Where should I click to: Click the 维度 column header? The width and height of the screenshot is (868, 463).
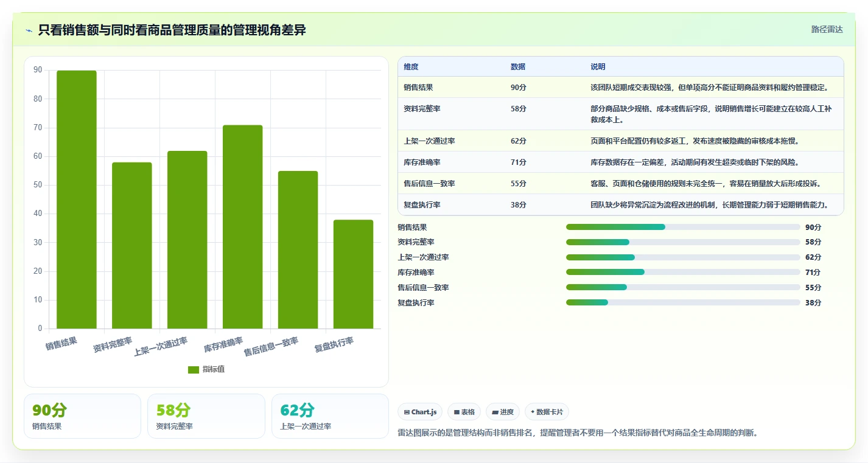pyautogui.click(x=411, y=67)
